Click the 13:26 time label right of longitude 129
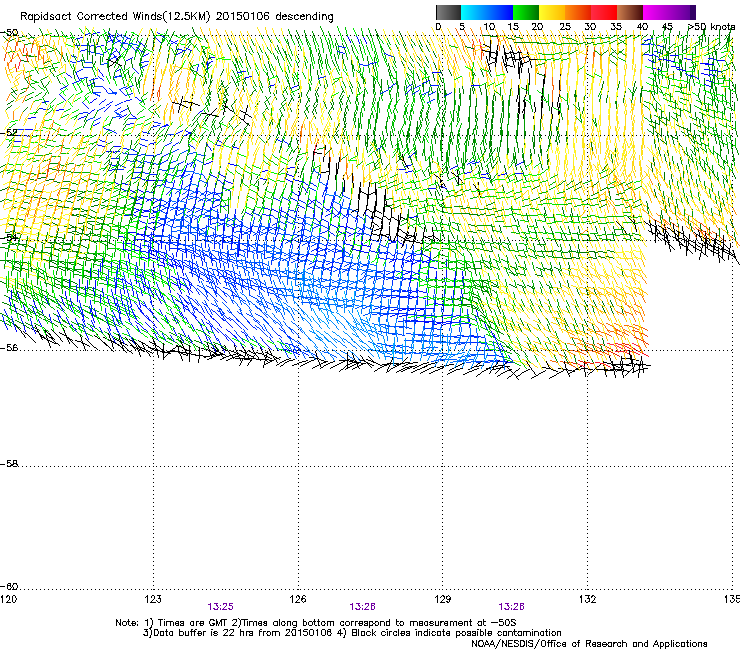Viewport: 740px width, 650px height. click(512, 607)
